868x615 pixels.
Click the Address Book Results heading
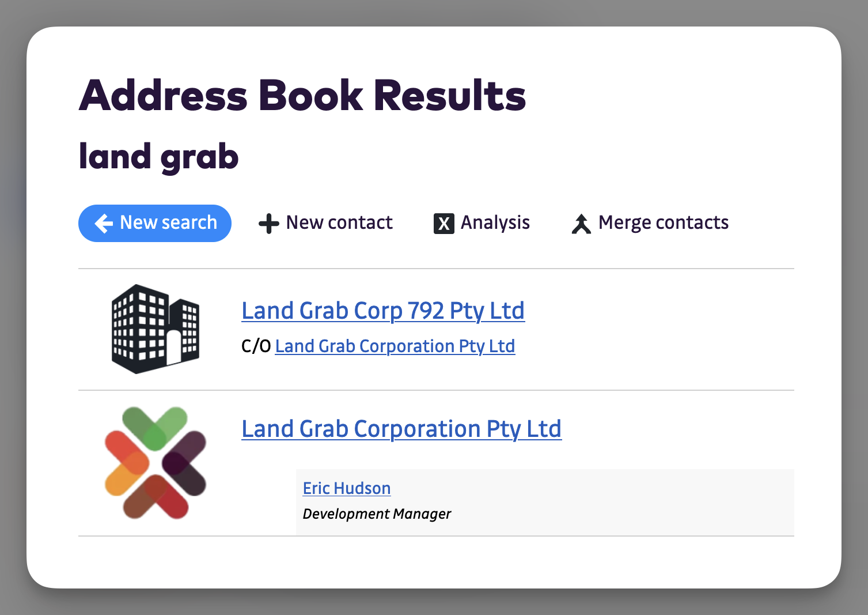[302, 95]
